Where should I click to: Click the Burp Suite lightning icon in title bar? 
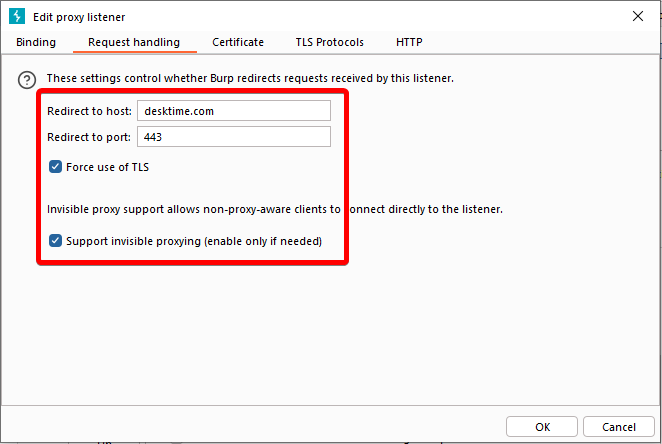(16, 17)
